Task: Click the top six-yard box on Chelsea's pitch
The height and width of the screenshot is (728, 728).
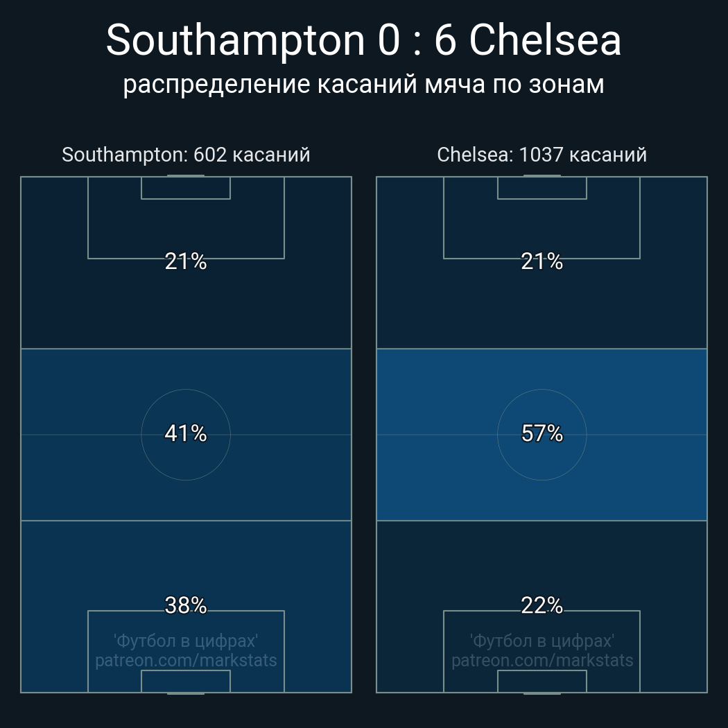Action: coord(541,188)
